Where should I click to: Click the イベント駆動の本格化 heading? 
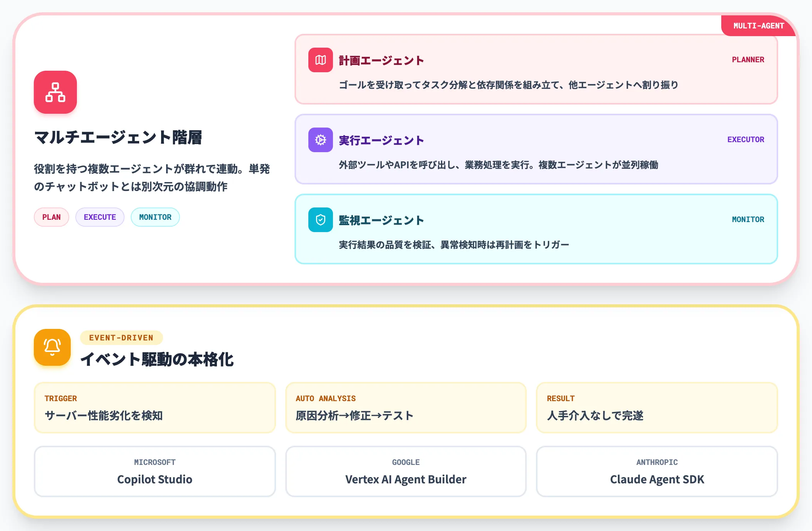tap(157, 359)
